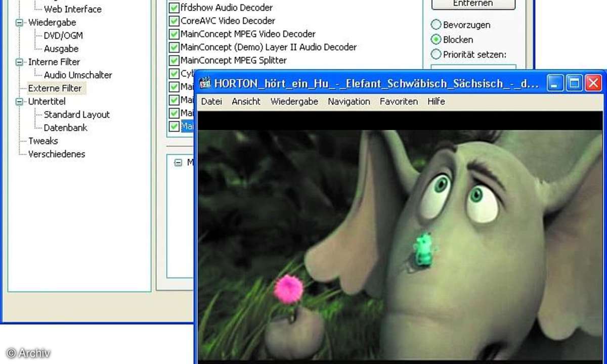This screenshot has width=607, height=364.
Task: Collapse the Untertitel tree node
Action: (20, 101)
